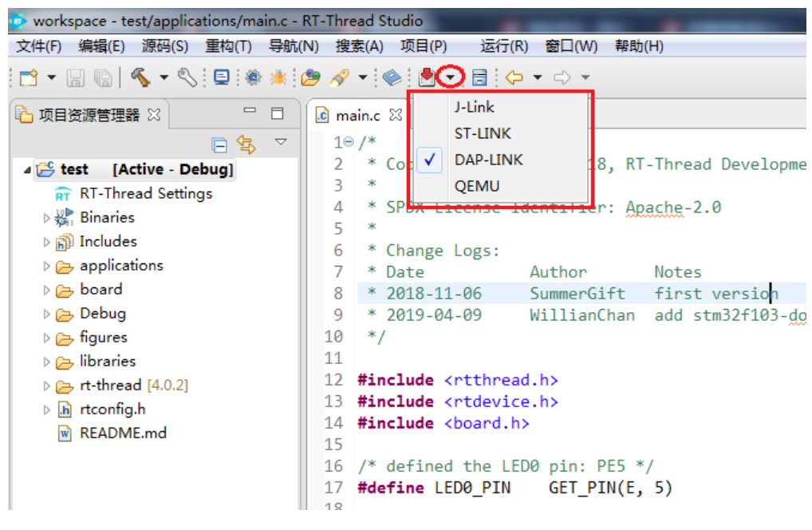Select the checked DAP-LINK menu entry
The height and width of the screenshot is (530, 812).
click(501, 160)
